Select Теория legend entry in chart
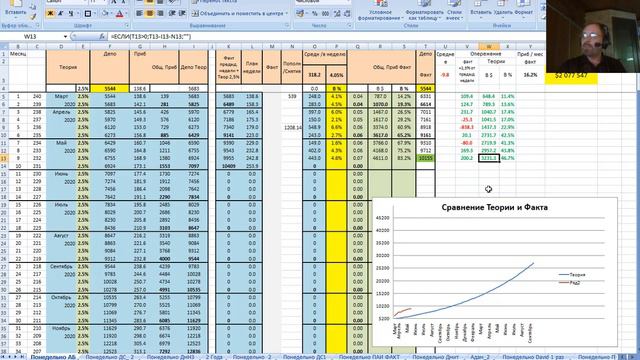 (x=572, y=275)
